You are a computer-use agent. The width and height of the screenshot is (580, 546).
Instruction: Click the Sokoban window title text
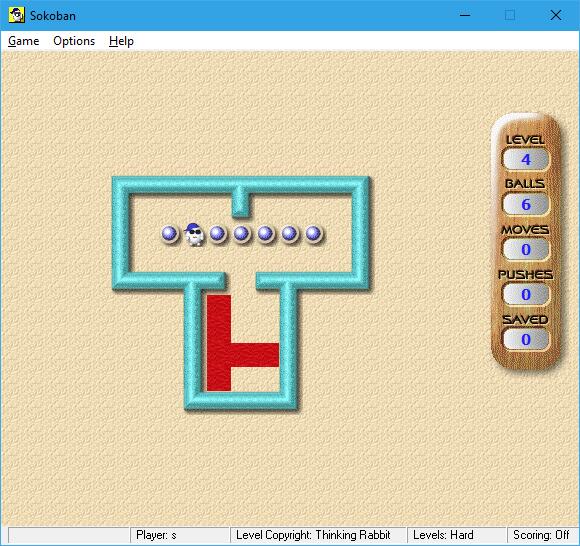tap(53, 16)
